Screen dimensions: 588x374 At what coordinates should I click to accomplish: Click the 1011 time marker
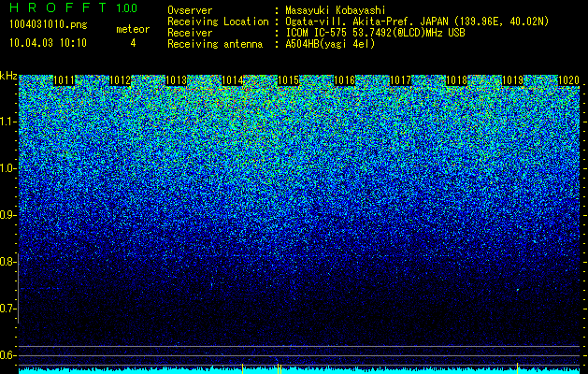coord(64,80)
